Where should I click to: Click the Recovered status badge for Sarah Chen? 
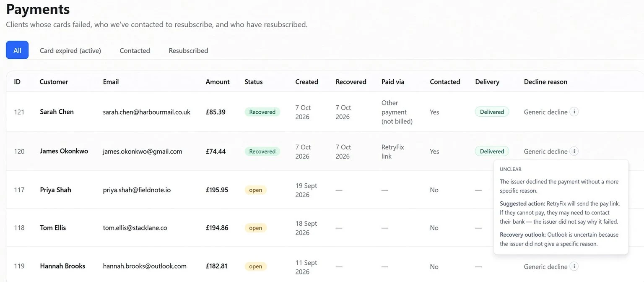coord(262,112)
